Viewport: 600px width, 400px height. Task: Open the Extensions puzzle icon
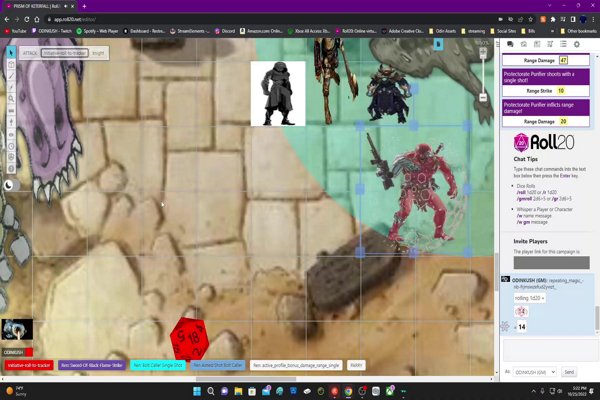pos(553,19)
